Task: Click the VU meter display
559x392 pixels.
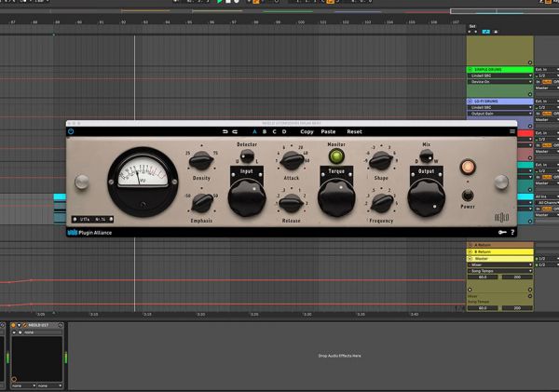Action: pos(143,172)
